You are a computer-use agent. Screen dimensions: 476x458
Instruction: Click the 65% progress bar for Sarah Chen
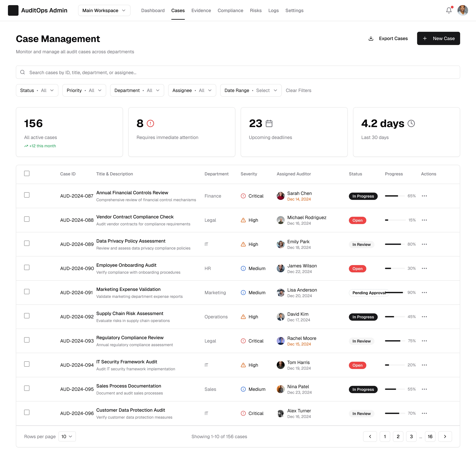(x=395, y=196)
